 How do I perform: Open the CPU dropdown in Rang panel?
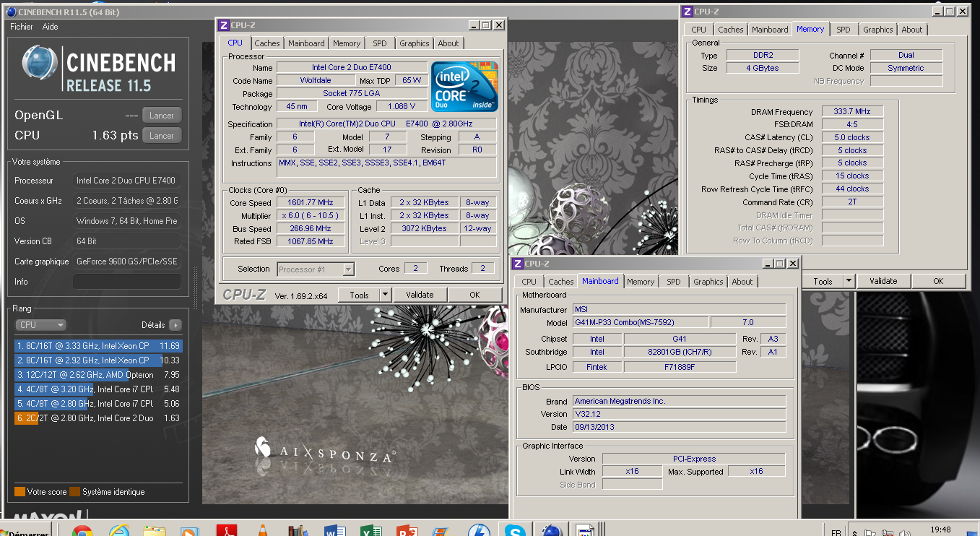click(41, 325)
